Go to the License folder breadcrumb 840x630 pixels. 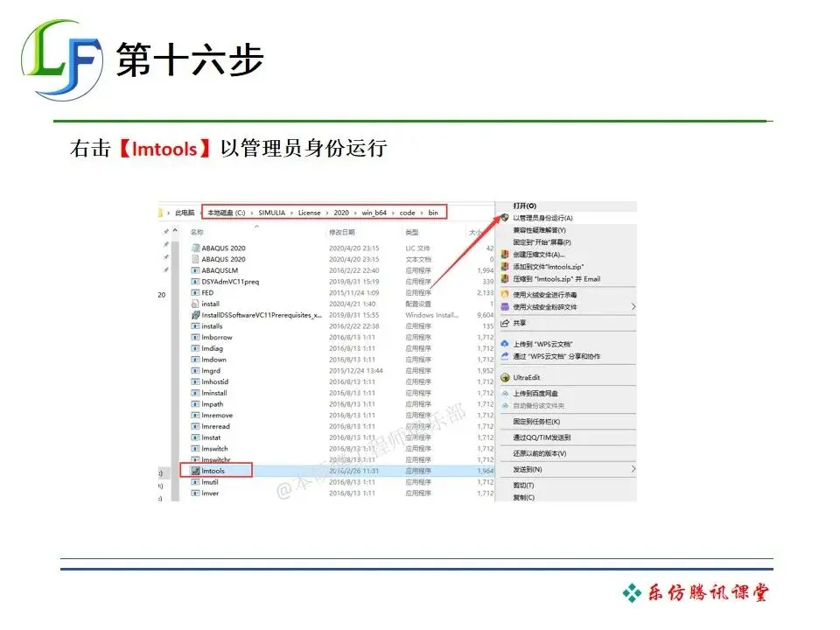point(309,213)
